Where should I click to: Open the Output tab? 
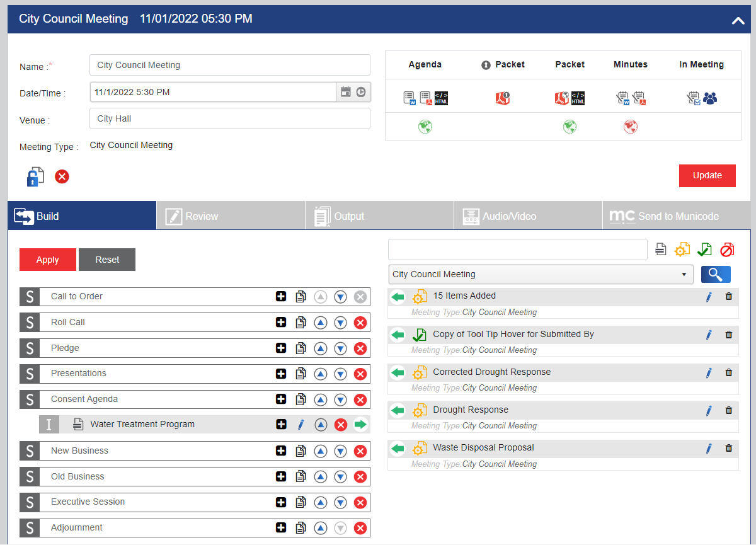379,216
